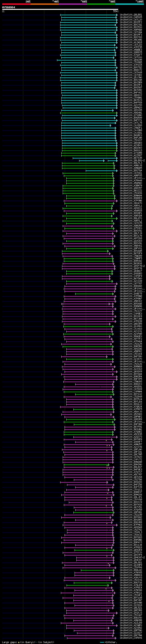Click the white query sequence bar

(60, 10)
